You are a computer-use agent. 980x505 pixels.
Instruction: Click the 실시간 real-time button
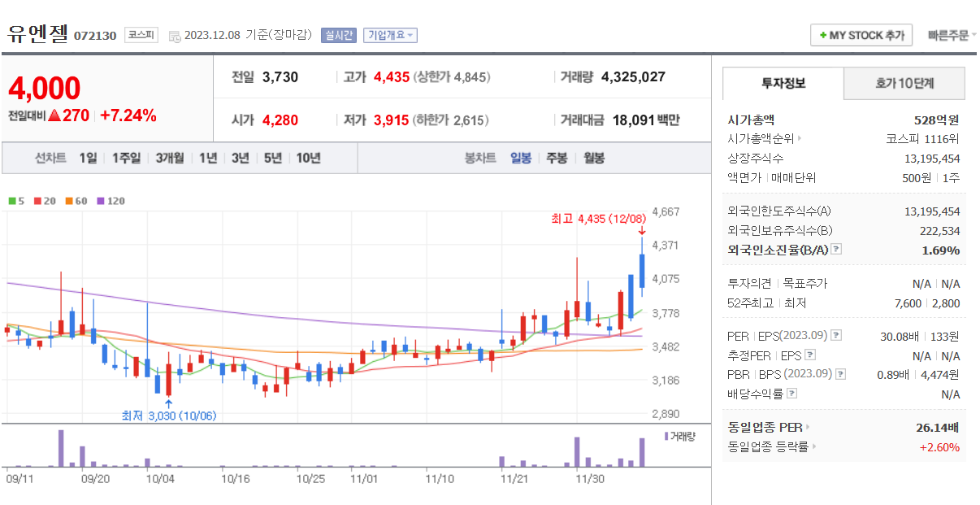[x=338, y=35]
